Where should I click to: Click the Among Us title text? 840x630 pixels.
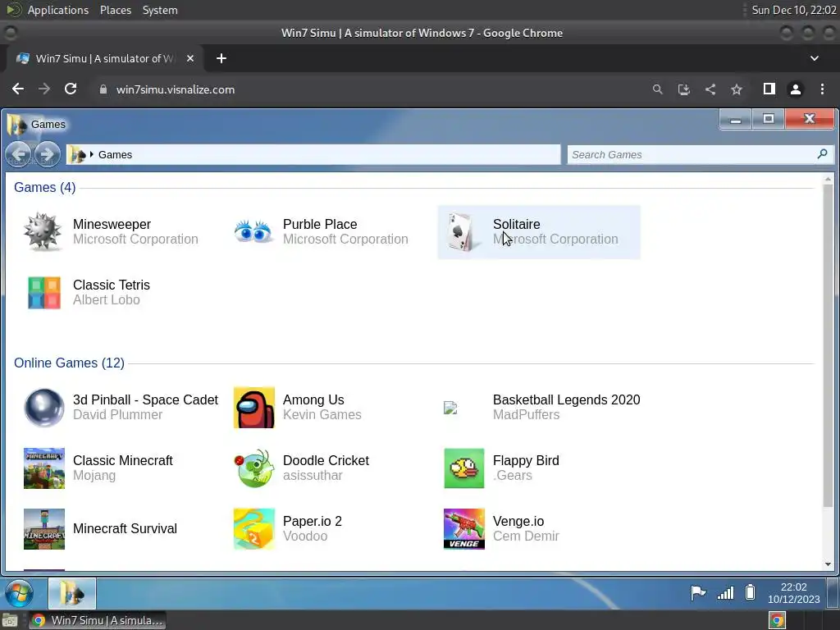click(313, 399)
